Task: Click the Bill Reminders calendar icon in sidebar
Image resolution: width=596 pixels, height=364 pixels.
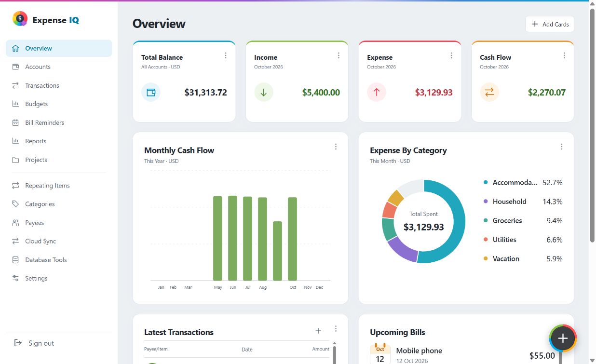Action: point(15,122)
